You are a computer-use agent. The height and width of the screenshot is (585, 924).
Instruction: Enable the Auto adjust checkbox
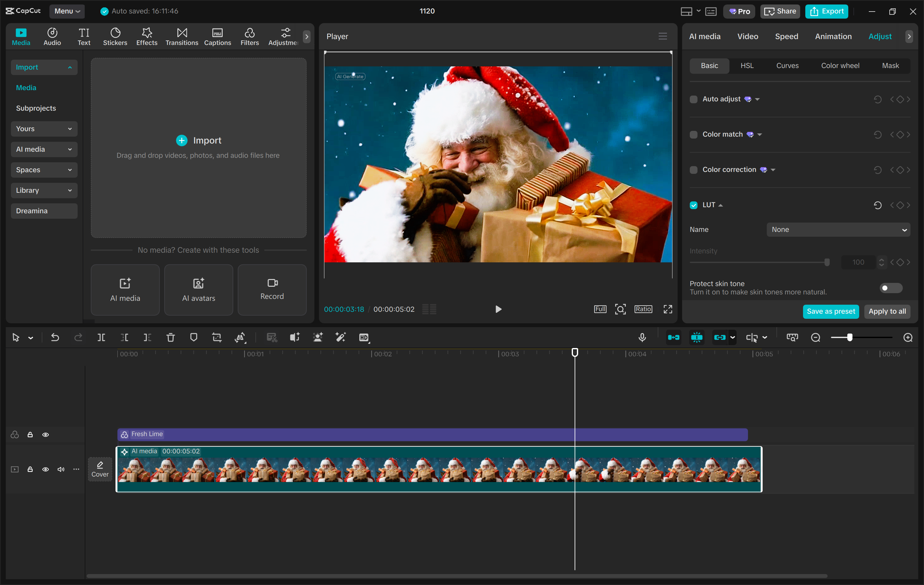693,99
